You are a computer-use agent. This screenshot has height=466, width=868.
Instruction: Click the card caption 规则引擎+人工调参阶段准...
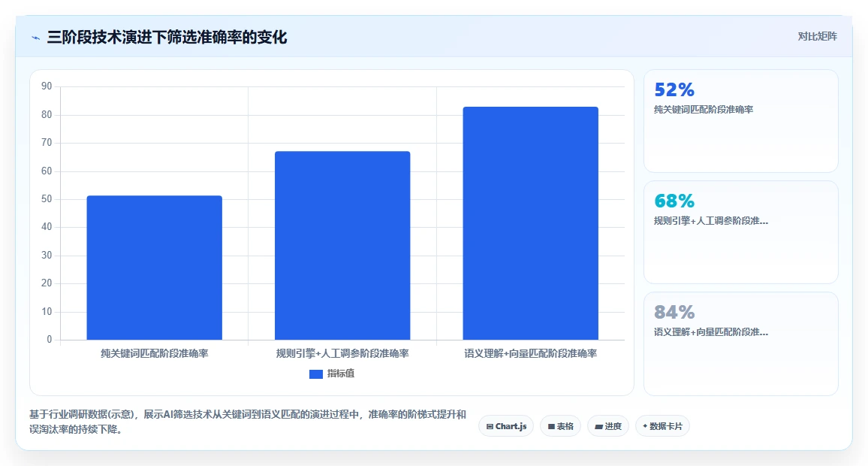(x=711, y=221)
